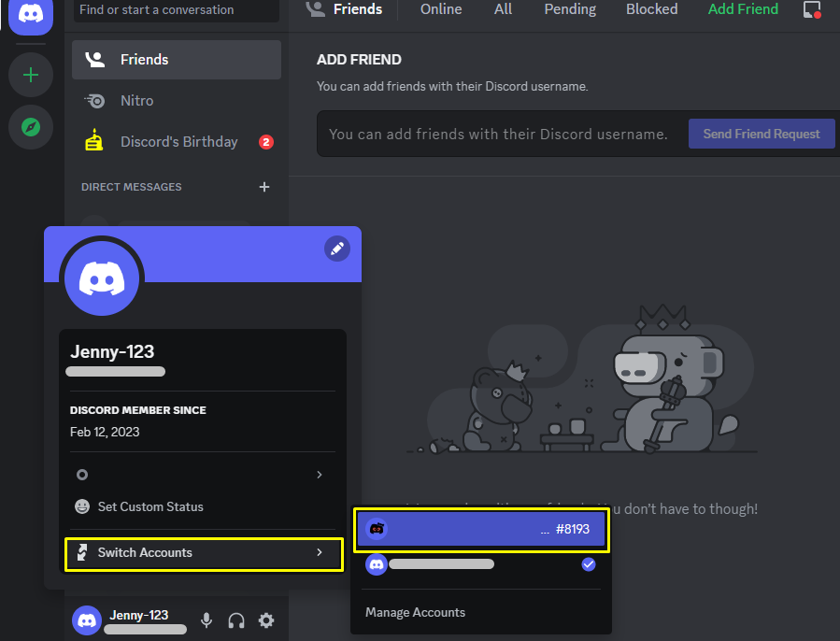Open the inbox icon in the header
This screenshot has width=840, height=641.
tap(812, 9)
